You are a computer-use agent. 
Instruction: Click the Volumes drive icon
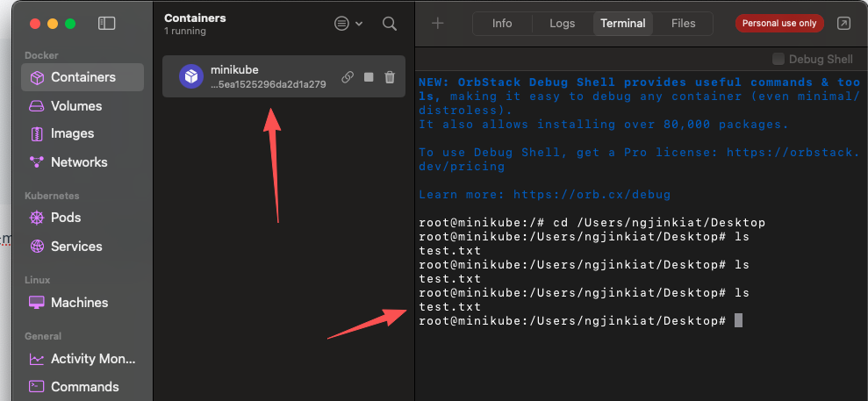pyautogui.click(x=37, y=105)
